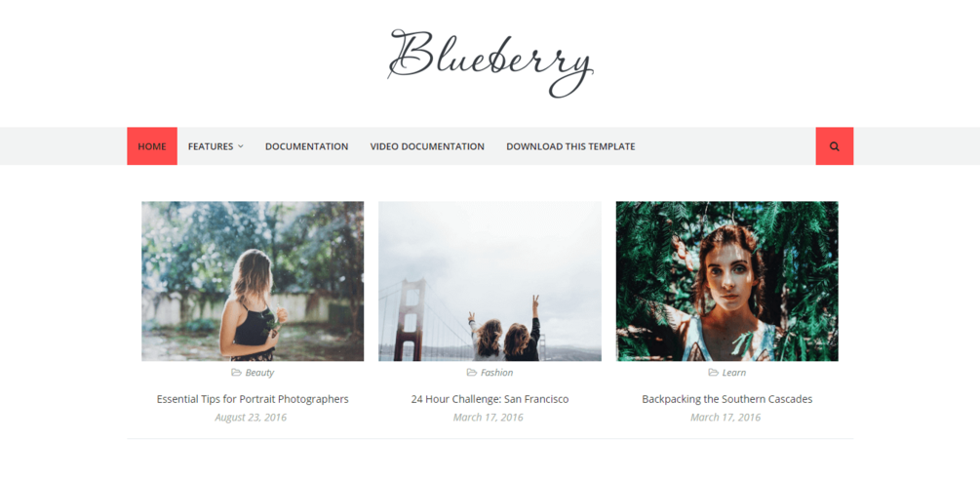Open the Learn category link
Screen dimensions: 980x482
(x=733, y=373)
